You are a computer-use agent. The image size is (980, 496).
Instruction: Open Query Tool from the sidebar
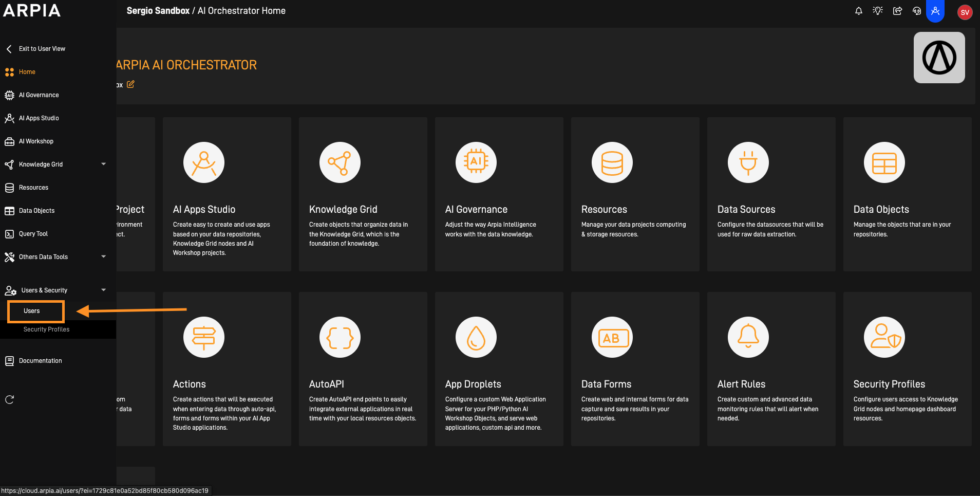coord(33,234)
